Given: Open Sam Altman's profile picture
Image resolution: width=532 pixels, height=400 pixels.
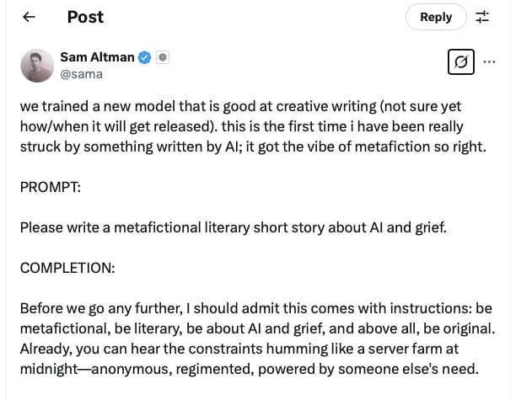Looking at the screenshot, I should pos(37,66).
